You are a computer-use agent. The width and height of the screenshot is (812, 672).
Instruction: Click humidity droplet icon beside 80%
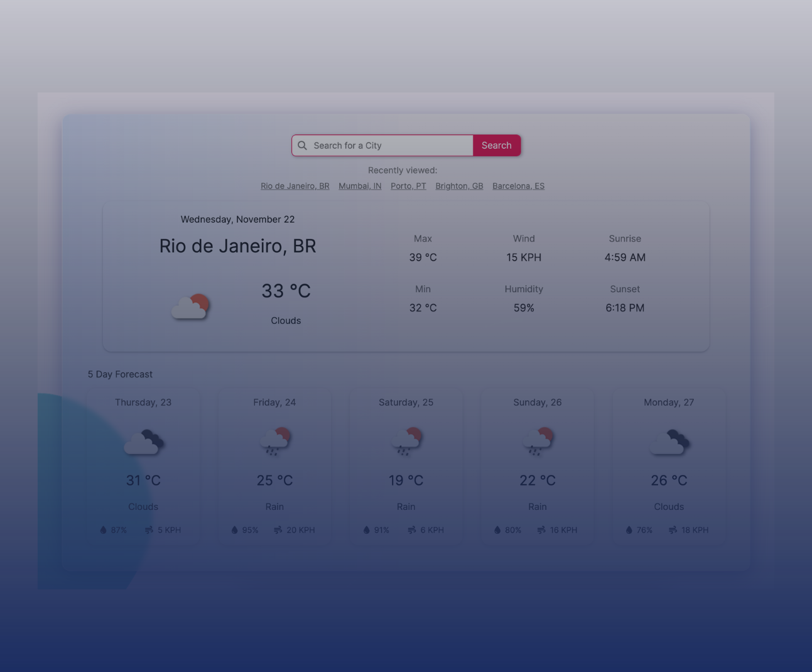point(497,530)
